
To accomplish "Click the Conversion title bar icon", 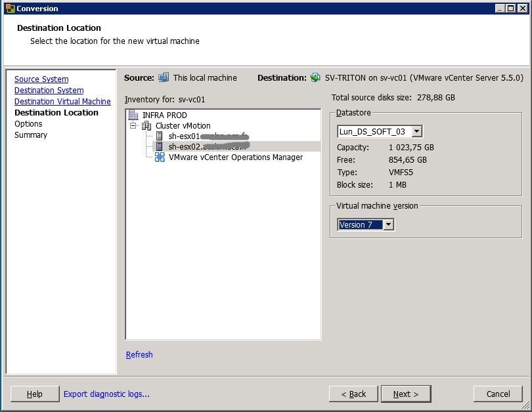I will click(x=10, y=9).
